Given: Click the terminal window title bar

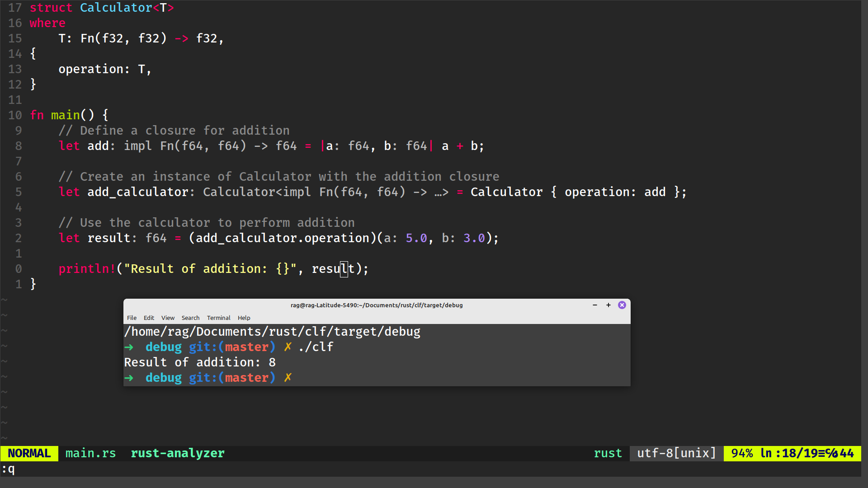Looking at the screenshot, I should pos(376,305).
